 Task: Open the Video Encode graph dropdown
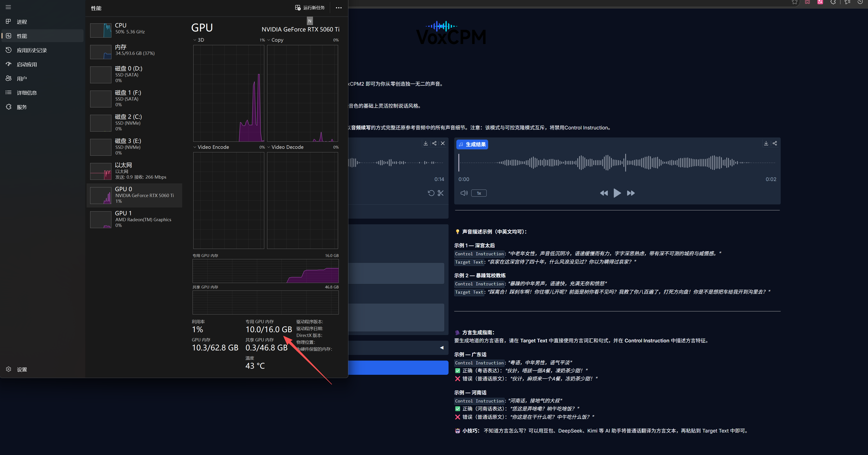point(211,147)
